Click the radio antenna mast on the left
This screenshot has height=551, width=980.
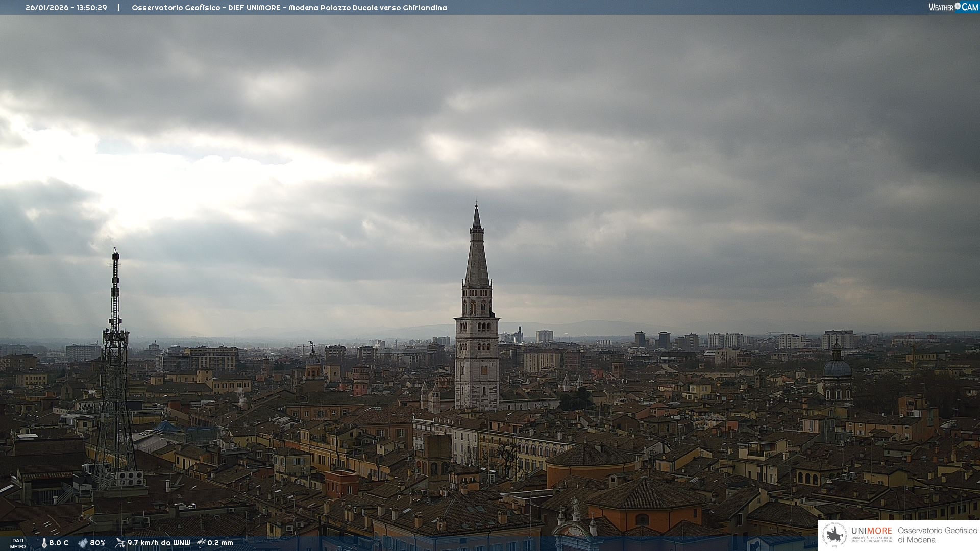tap(115, 327)
